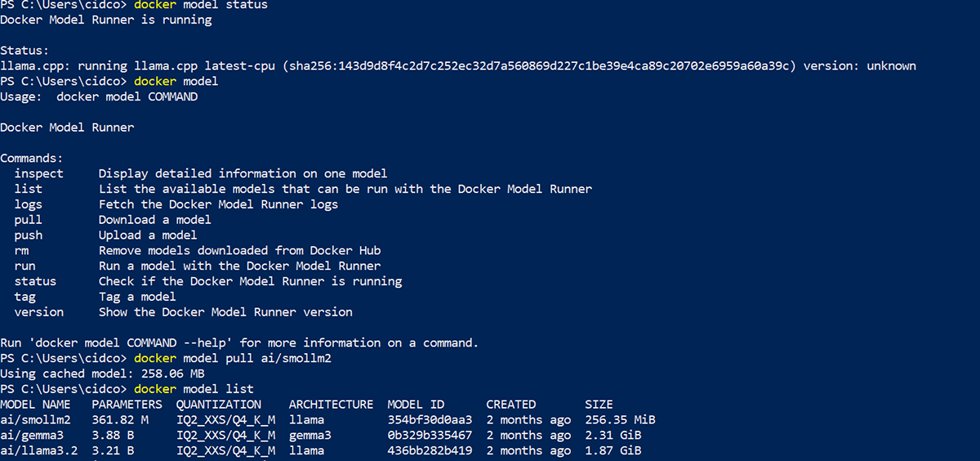The width and height of the screenshot is (980, 461).
Task: Click the MODEL NAME column header
Action: coord(35,404)
